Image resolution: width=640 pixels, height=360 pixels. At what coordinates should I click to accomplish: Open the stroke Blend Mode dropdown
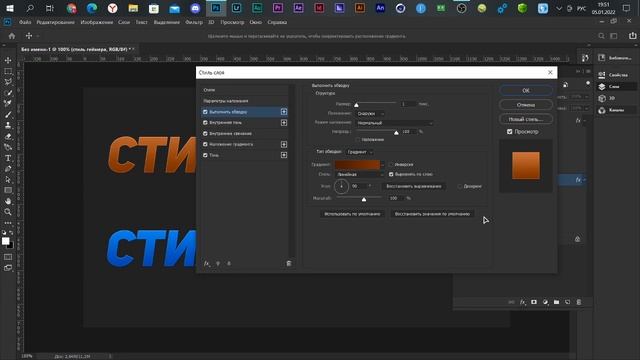(x=394, y=123)
